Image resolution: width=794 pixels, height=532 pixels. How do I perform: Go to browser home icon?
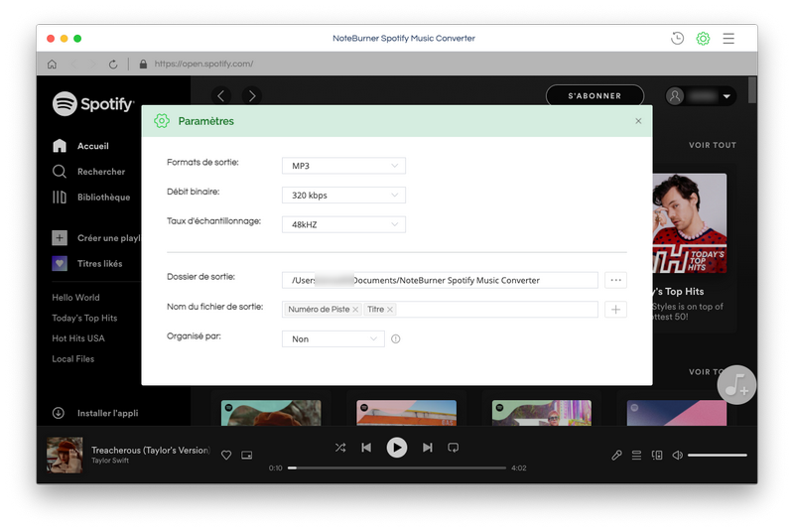tap(53, 64)
